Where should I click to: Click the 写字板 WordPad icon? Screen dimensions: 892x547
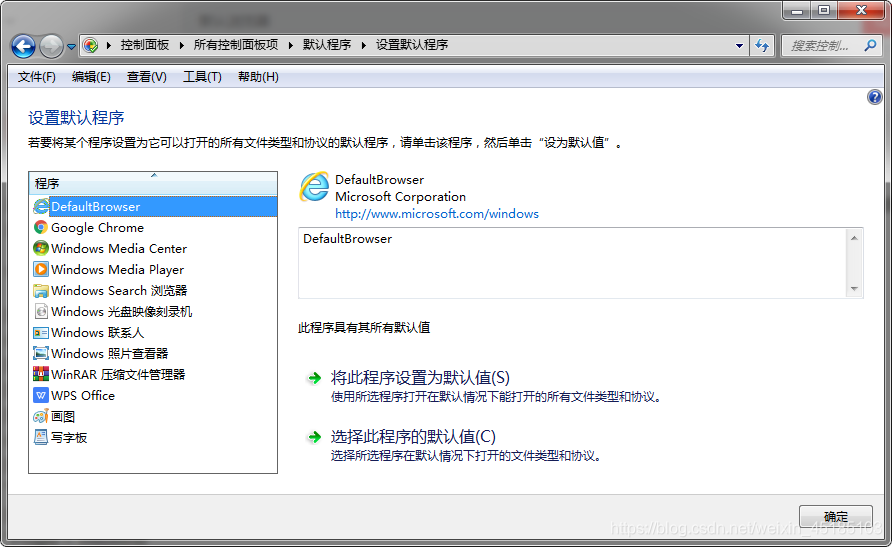(41, 437)
